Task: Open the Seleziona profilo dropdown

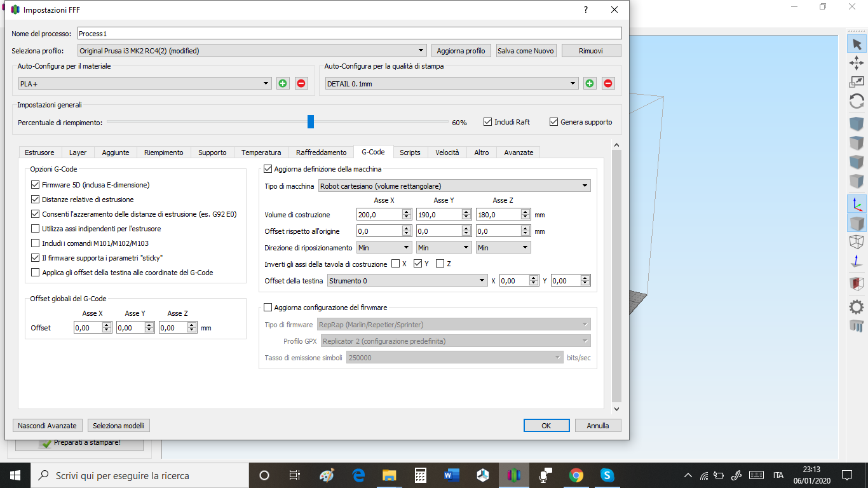Action: pos(252,51)
